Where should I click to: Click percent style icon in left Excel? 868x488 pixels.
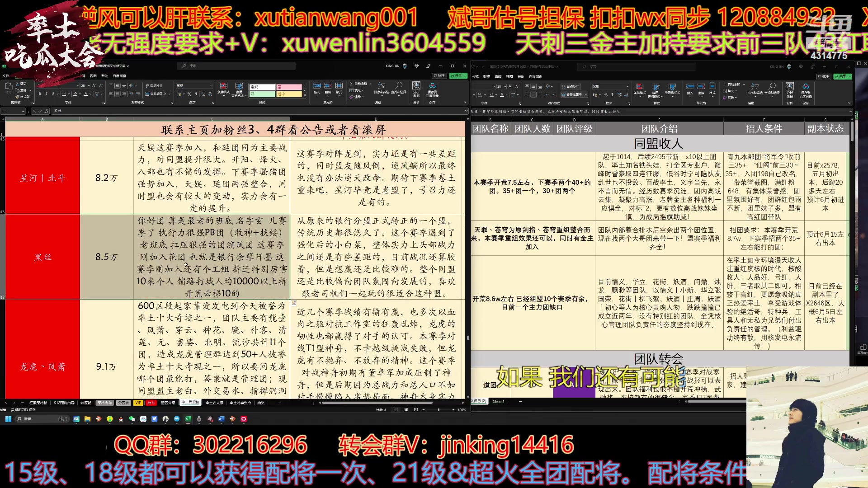click(189, 94)
